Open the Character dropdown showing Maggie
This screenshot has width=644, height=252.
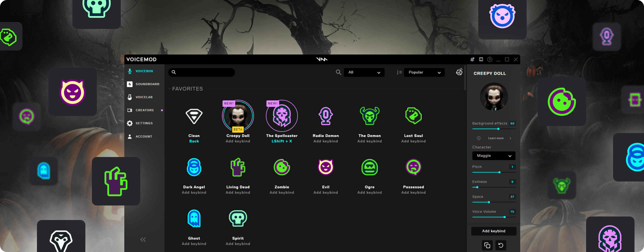tap(493, 155)
